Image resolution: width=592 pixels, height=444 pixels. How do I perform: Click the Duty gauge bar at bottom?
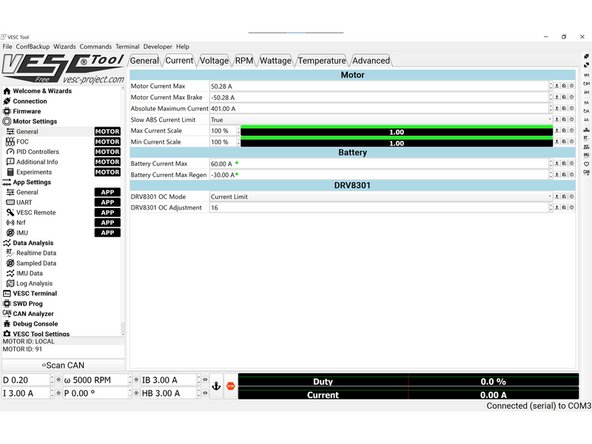tap(408, 381)
